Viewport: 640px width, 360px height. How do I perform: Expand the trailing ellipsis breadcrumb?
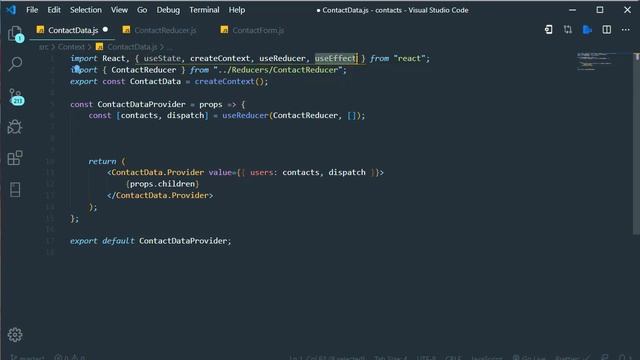coord(169,47)
